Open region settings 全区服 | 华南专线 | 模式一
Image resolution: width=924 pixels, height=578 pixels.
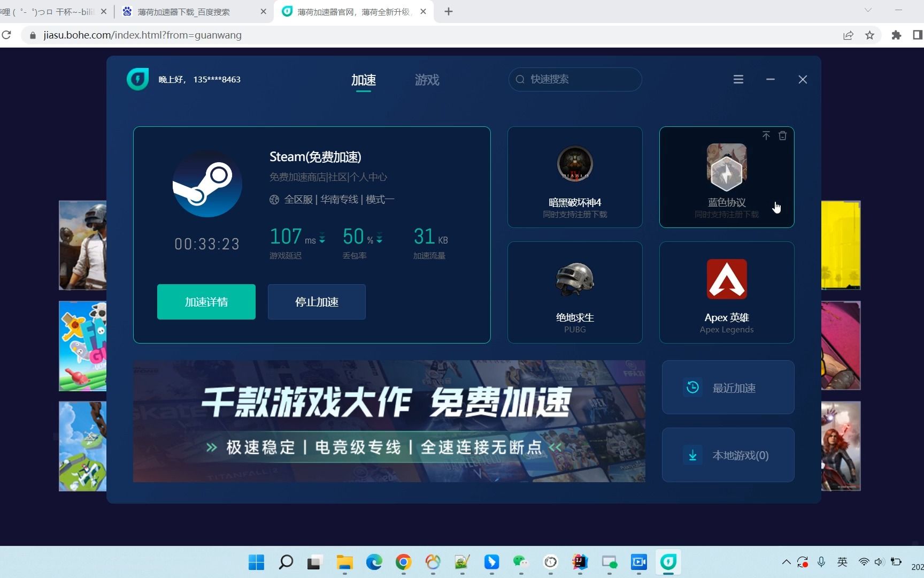332,200
